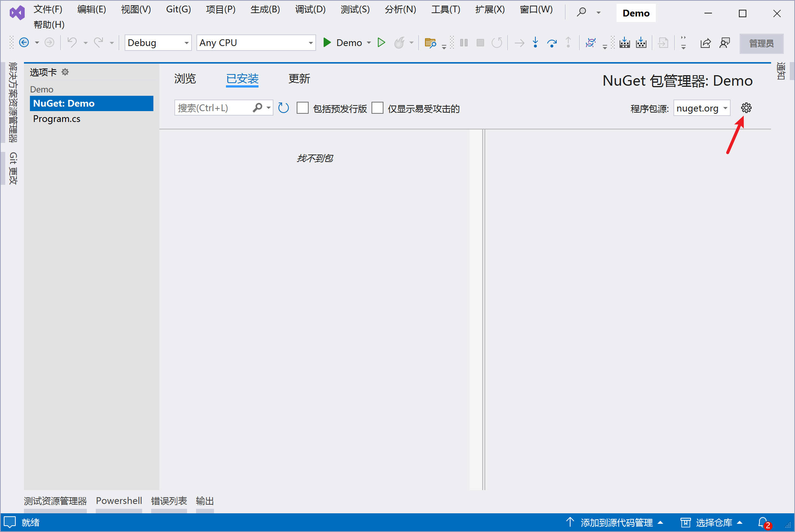Select the NuGet: Demo tab entry
Viewport: 795px width, 532px height.
[92, 103]
